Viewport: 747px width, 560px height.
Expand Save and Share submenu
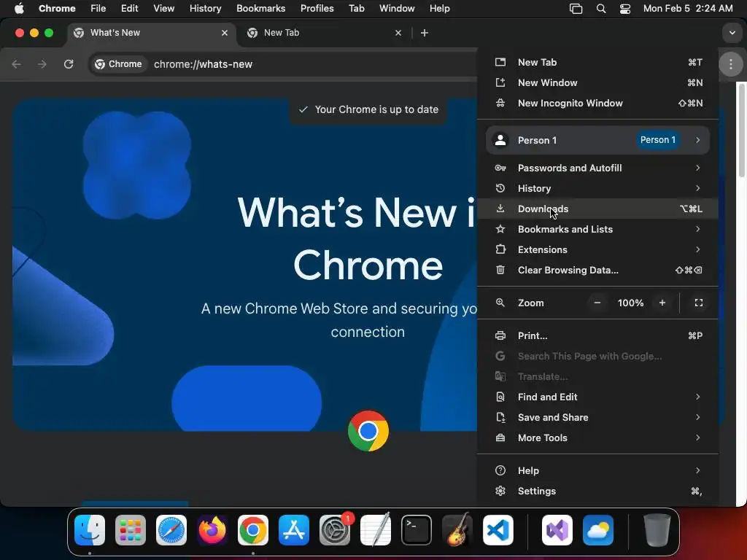598,418
